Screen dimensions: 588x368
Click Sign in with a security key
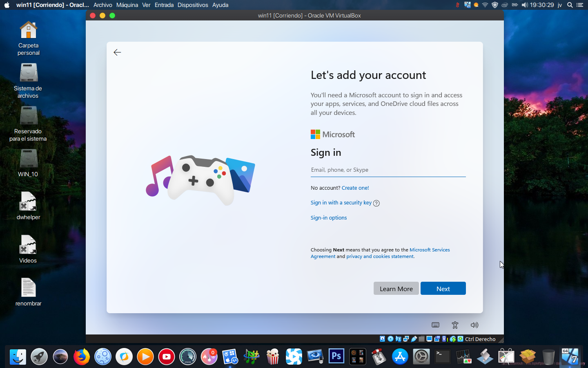pyautogui.click(x=341, y=203)
